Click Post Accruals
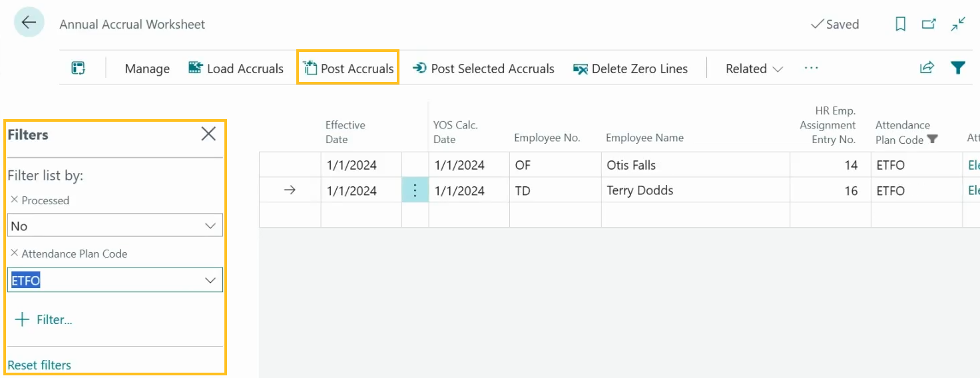 click(x=348, y=69)
